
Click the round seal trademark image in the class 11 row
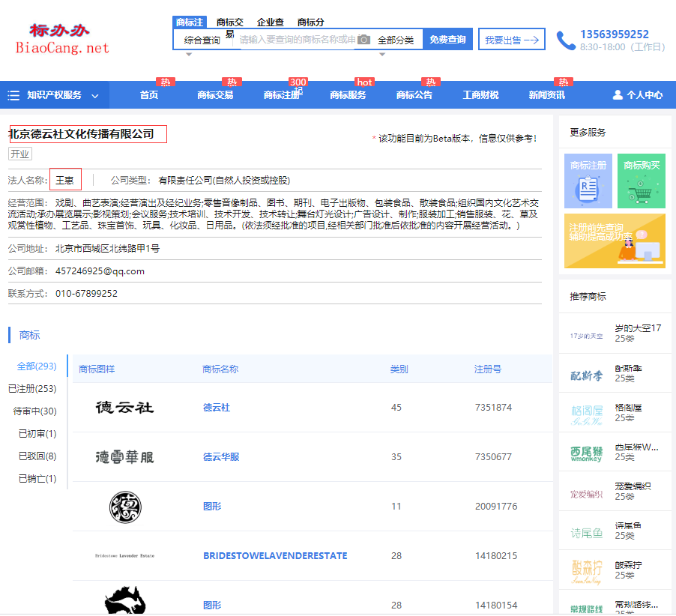(x=125, y=507)
